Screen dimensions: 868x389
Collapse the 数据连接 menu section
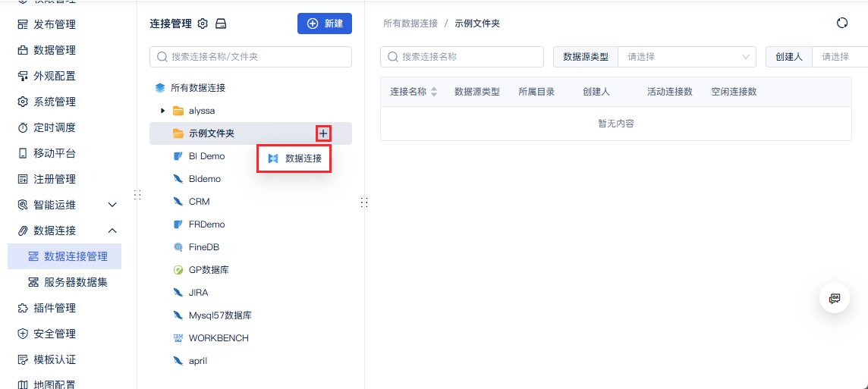(112, 231)
